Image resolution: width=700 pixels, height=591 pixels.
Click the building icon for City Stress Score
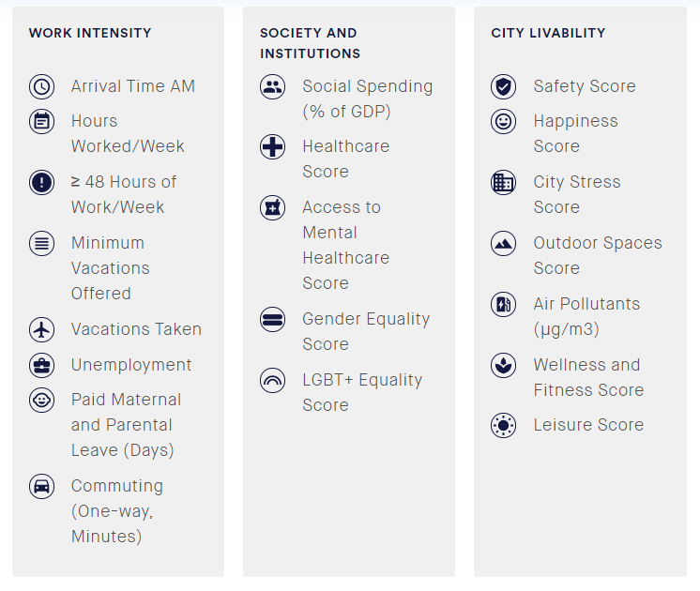pyautogui.click(x=504, y=183)
